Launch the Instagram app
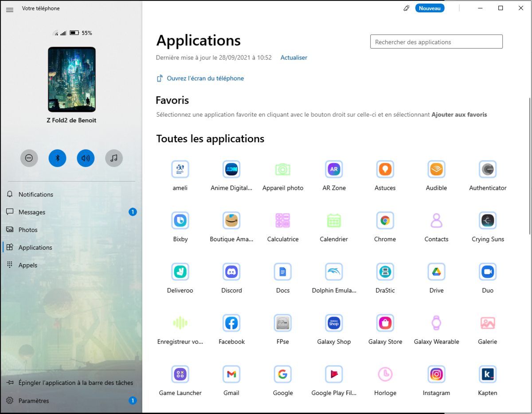This screenshot has height=414, width=532. [437, 374]
